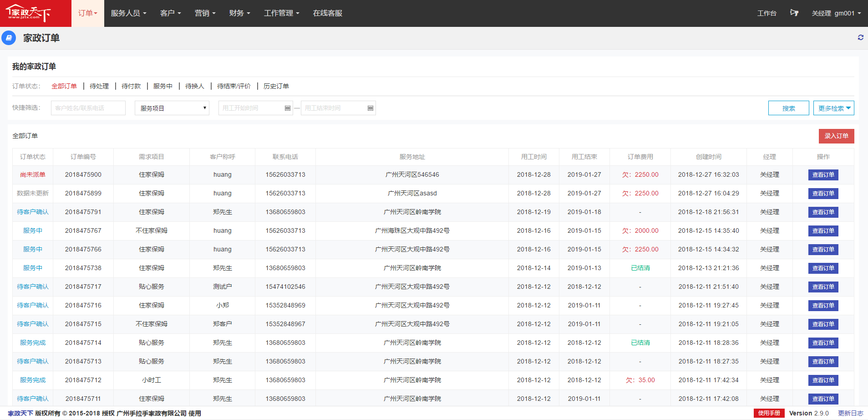View order 2018475899
The height and width of the screenshot is (420, 868).
(x=823, y=194)
